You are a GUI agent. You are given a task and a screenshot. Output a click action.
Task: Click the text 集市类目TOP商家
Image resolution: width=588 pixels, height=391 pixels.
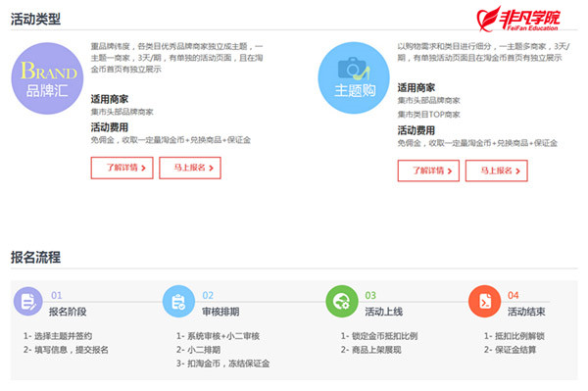[428, 115]
